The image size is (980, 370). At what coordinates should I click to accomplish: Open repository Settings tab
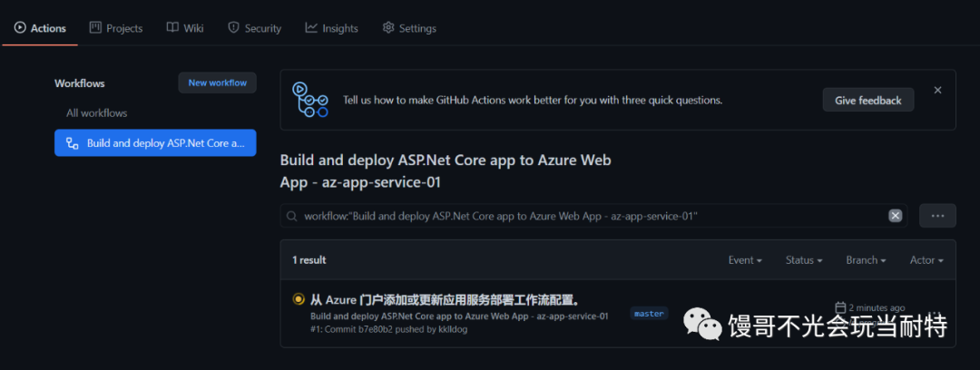coord(409,28)
